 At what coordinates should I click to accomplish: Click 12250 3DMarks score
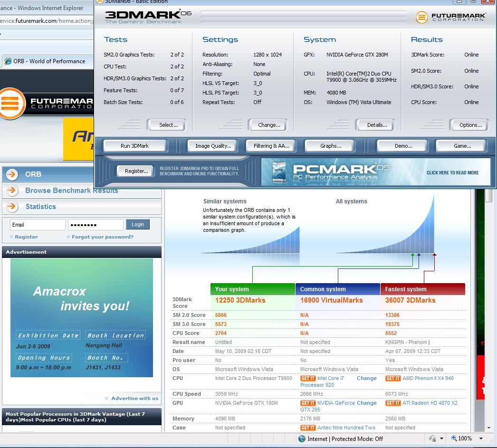[x=240, y=300]
